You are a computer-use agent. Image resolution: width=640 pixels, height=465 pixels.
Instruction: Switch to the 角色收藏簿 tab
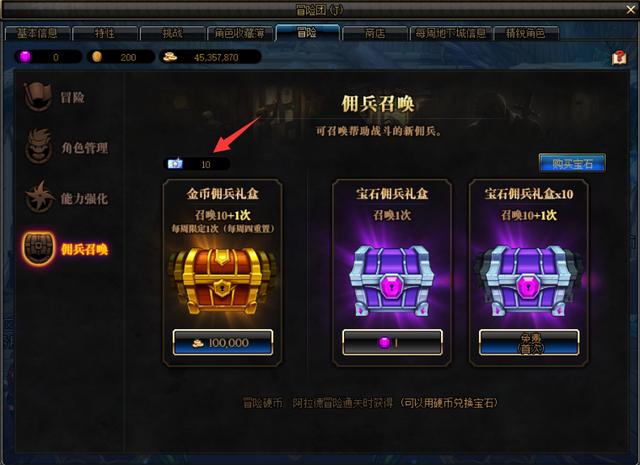[240, 33]
